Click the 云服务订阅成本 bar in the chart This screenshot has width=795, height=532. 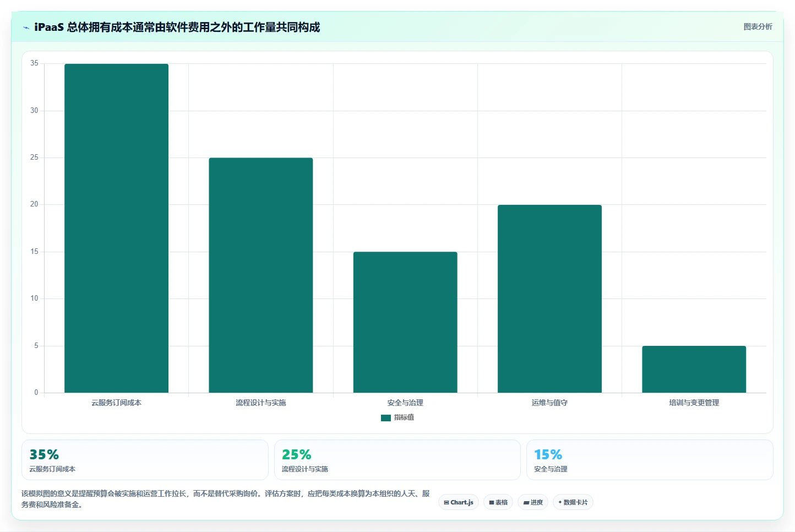(116, 228)
